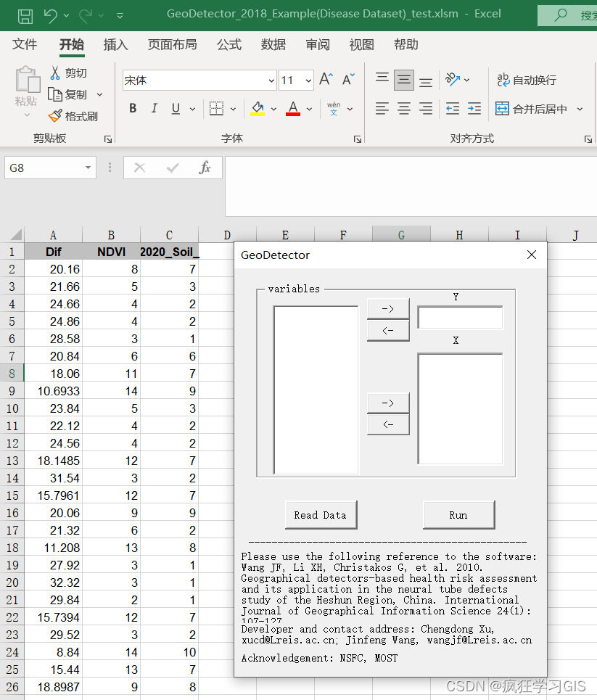
Task: Click the Select All corner triangle
Action: tap(16, 235)
